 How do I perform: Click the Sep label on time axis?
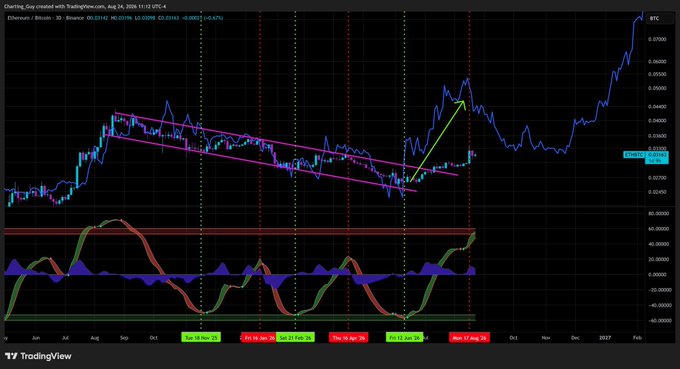(124, 337)
